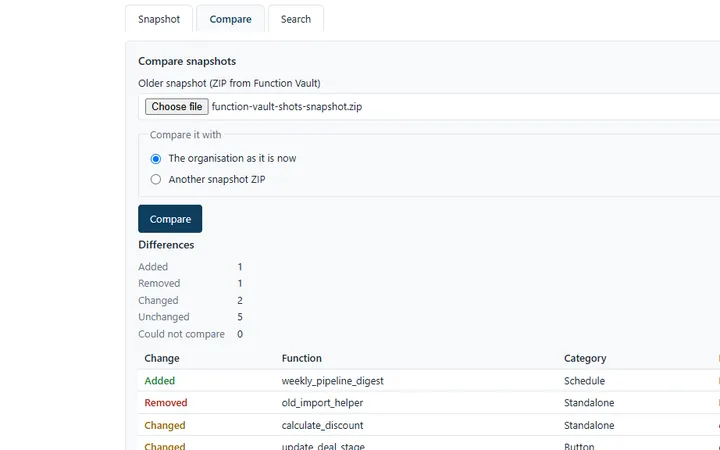Click the 'Compare it with' legend
The height and width of the screenshot is (450, 720).
[x=186, y=135]
